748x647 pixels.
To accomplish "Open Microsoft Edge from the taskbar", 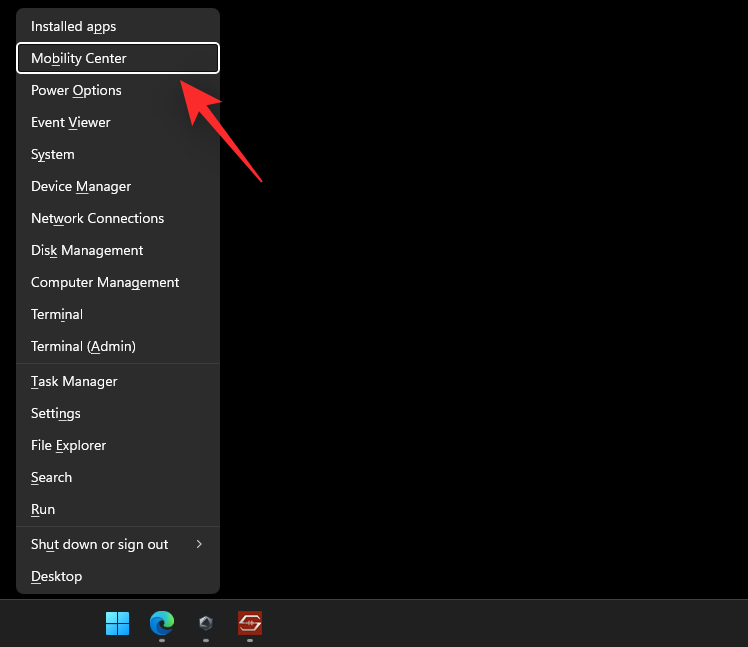I will click(x=161, y=623).
